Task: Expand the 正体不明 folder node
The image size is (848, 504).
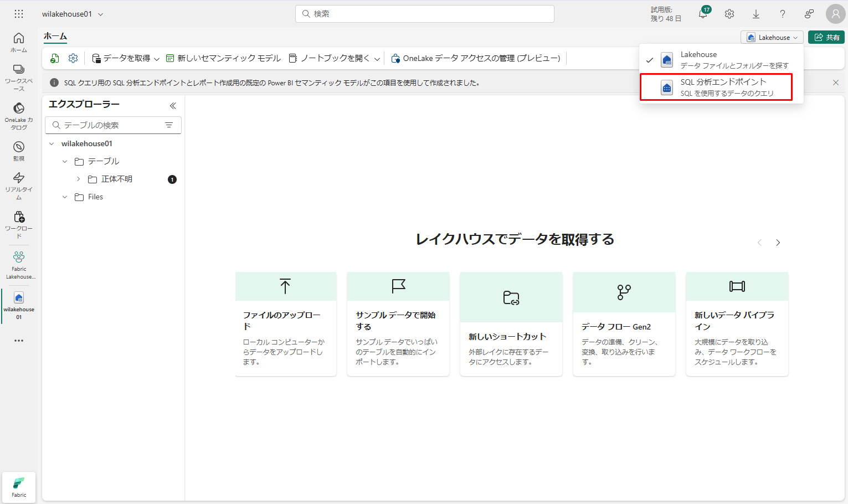Action: click(78, 179)
